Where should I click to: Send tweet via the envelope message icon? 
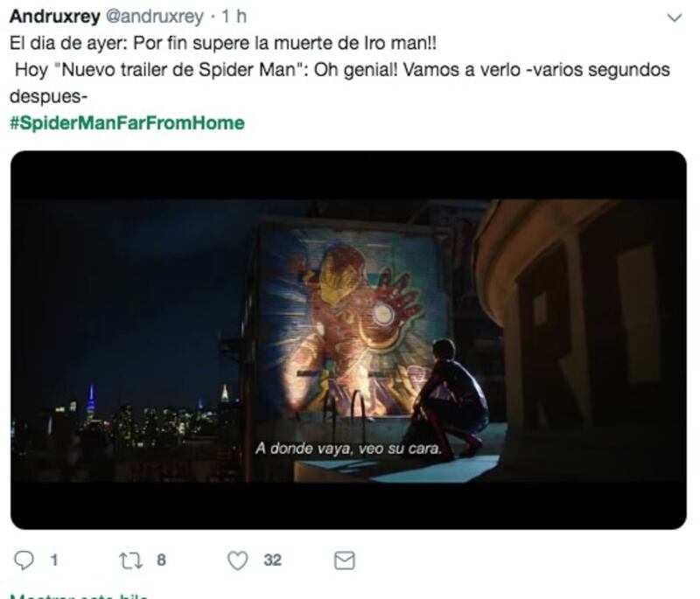click(x=344, y=561)
